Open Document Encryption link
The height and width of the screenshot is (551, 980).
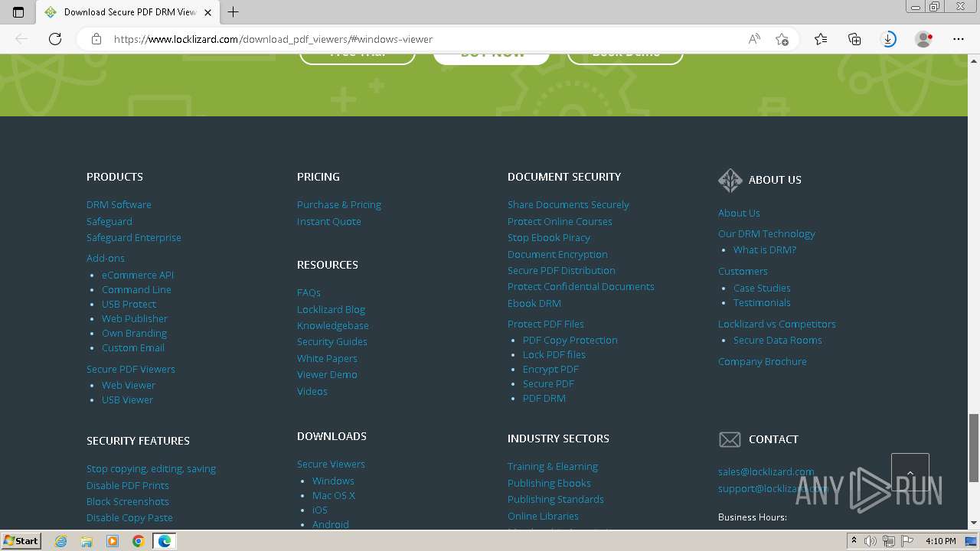tap(557, 254)
